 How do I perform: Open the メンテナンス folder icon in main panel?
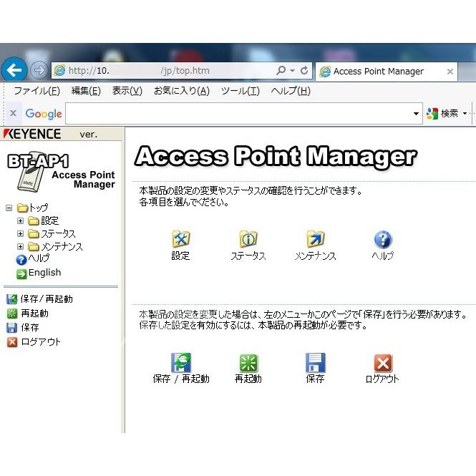315,239
